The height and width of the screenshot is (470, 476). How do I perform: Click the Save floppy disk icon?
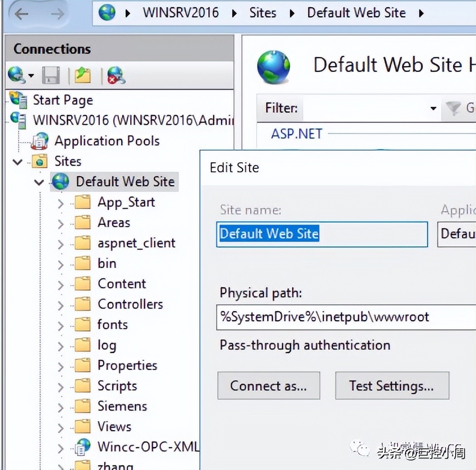51,75
